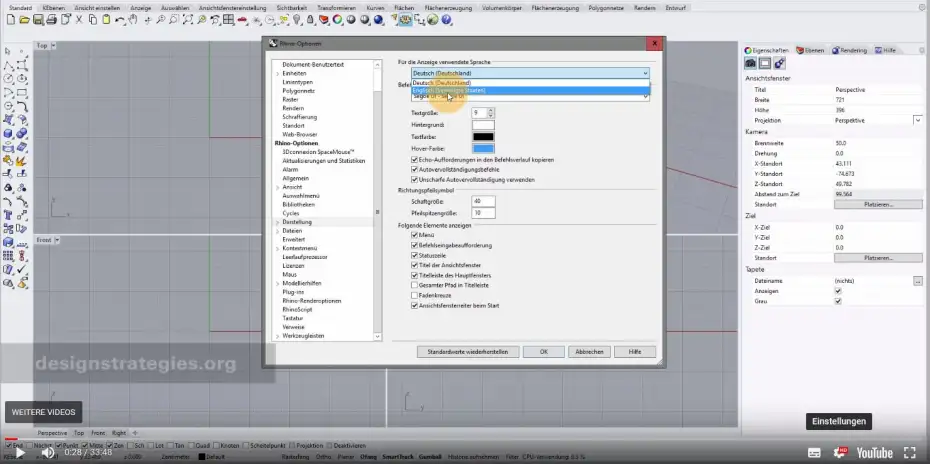930x464 pixels.
Task: Open the Top viewport title dropdown arrow
Action: pyautogui.click(x=53, y=46)
